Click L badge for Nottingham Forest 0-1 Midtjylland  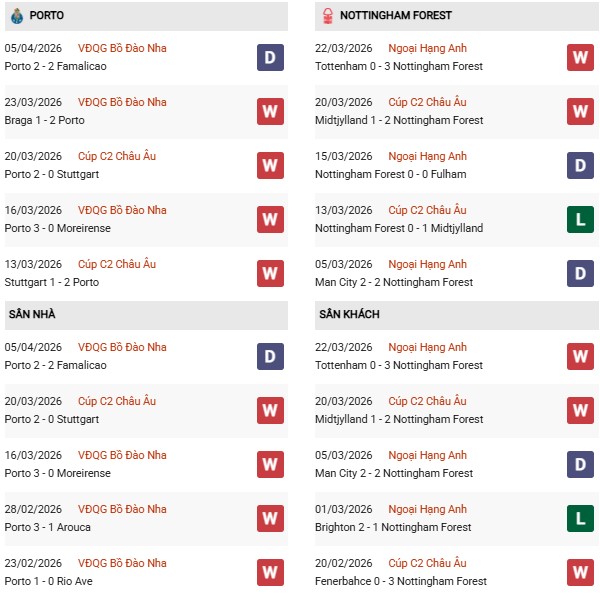(x=580, y=219)
